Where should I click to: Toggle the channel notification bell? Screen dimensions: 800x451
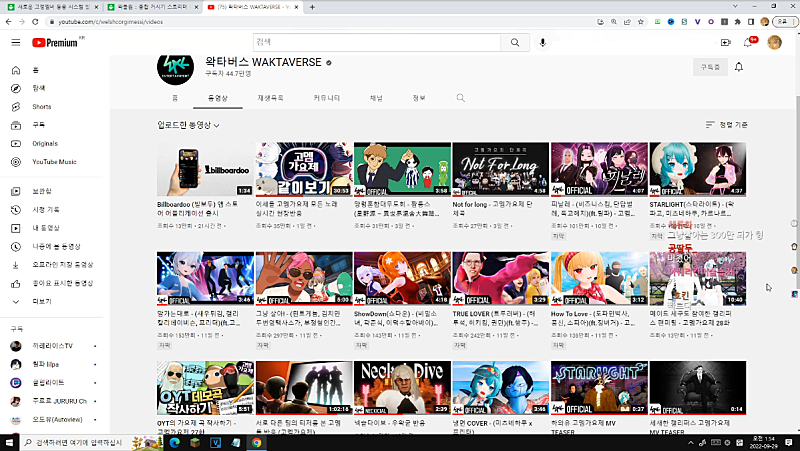(x=739, y=67)
